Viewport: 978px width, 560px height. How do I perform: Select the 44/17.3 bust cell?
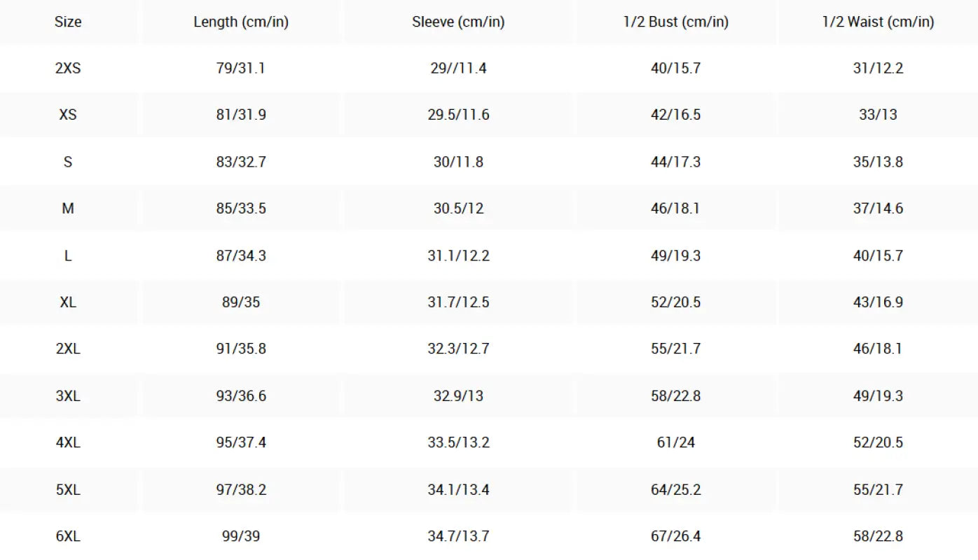(675, 162)
